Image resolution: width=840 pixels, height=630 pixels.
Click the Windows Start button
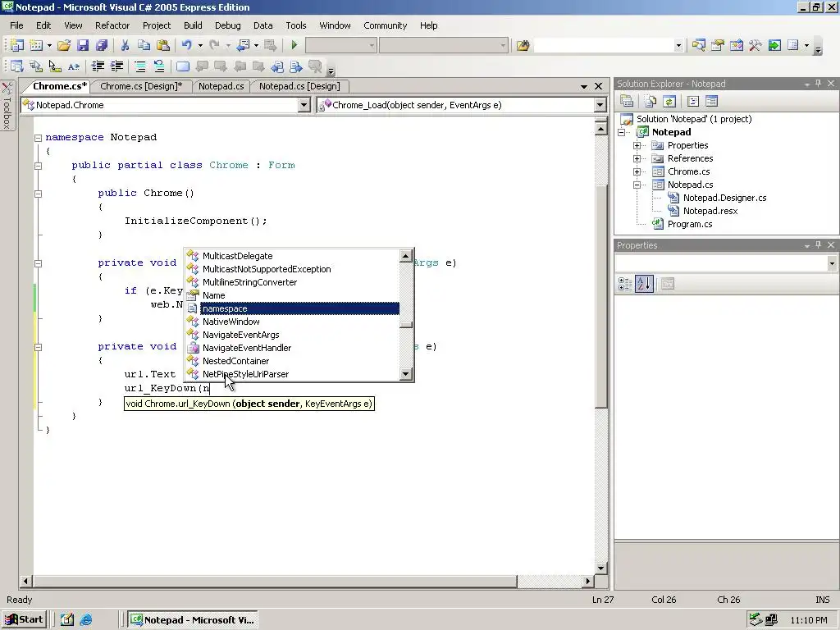(x=25, y=620)
